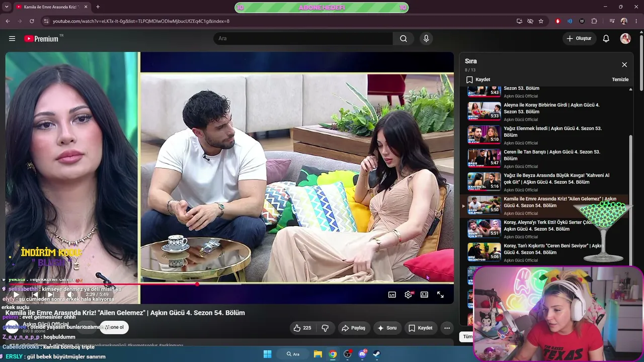The height and width of the screenshot is (362, 644).
Task: Open YouTube notifications bell
Action: click(x=606, y=39)
